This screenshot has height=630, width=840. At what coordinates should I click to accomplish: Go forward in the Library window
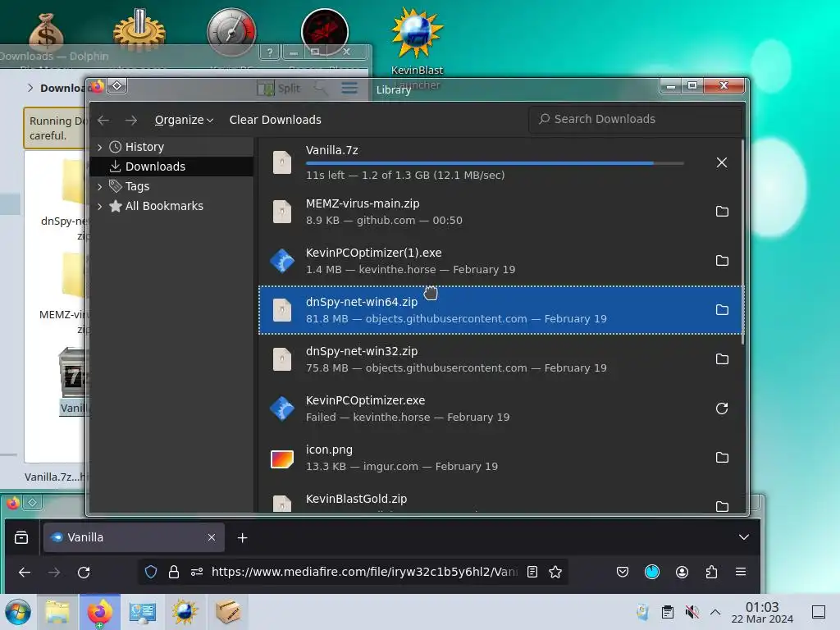pos(130,120)
